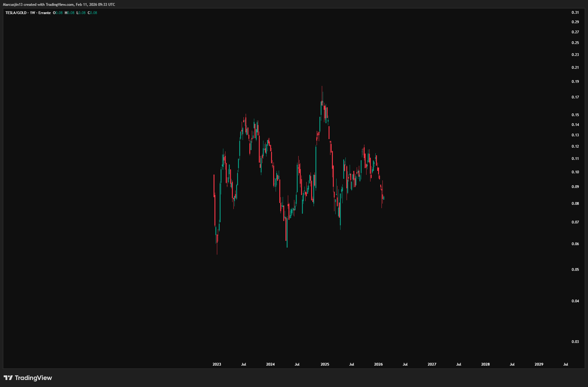The width and height of the screenshot is (588, 387).
Task: Click the Errante broker label
Action: click(x=45, y=13)
